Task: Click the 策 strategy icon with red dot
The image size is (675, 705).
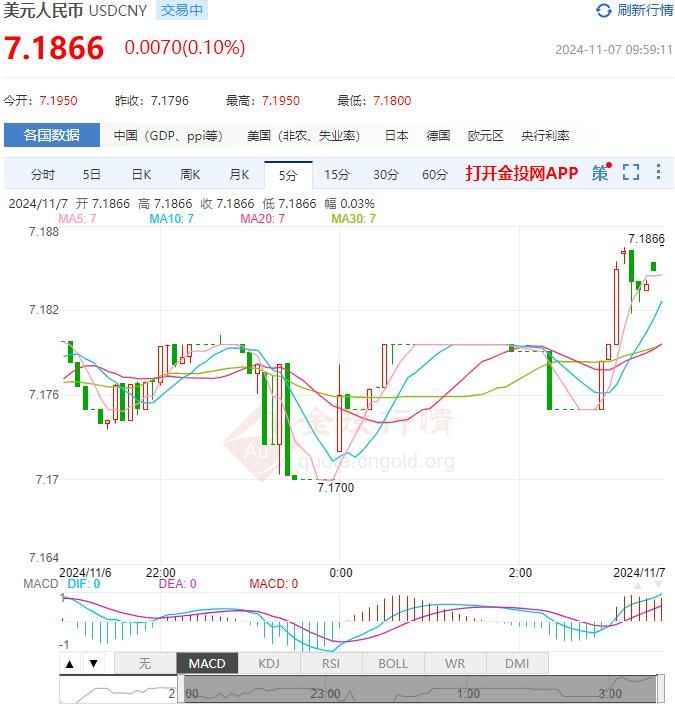Action: pyautogui.click(x=601, y=172)
